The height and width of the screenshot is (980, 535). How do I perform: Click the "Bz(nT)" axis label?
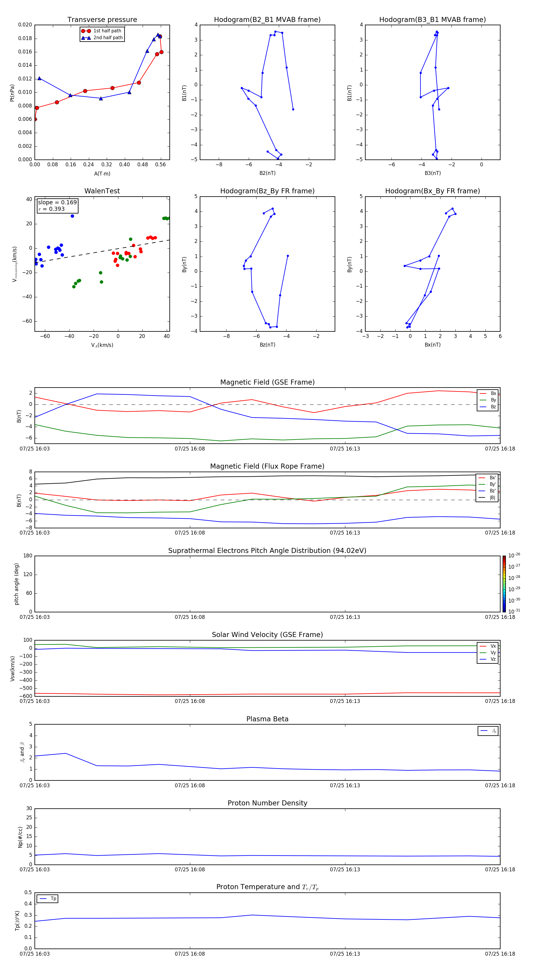click(267, 345)
